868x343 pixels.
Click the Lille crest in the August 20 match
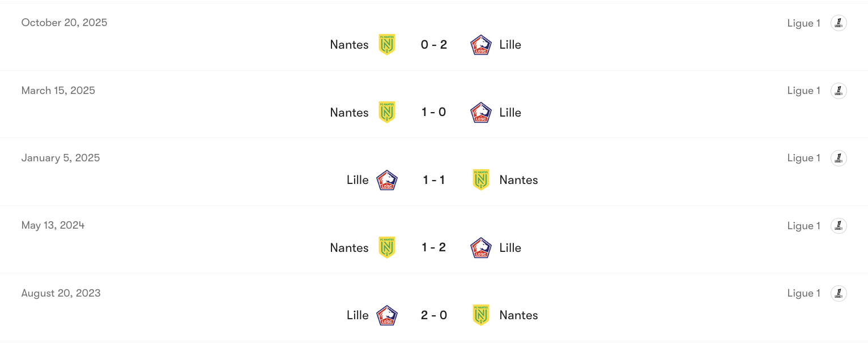(387, 315)
